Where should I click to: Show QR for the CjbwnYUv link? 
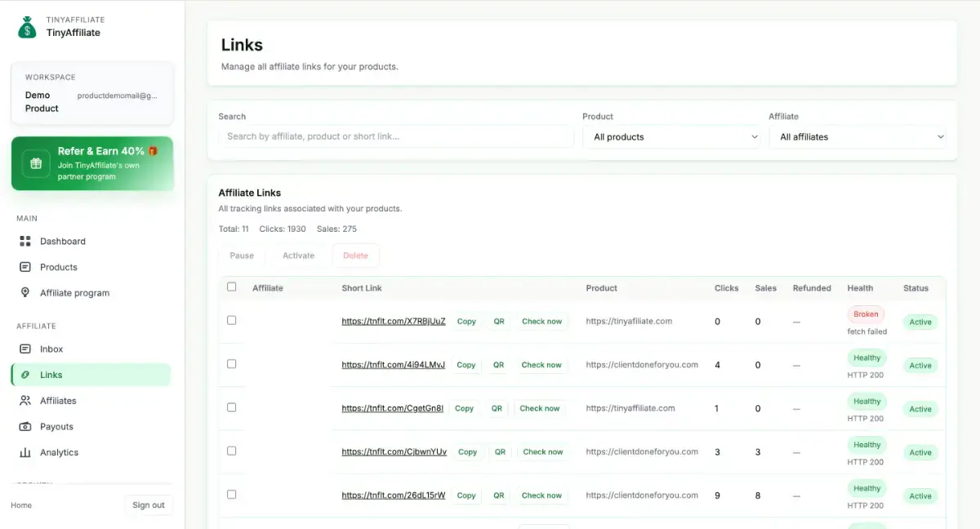(500, 451)
